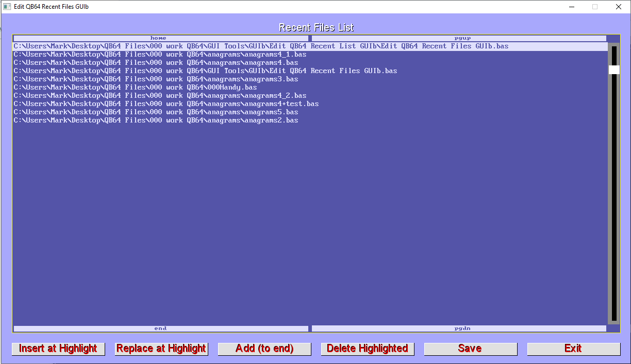
Task: Select the anagrams4_1.bas entry
Action: pos(310,55)
